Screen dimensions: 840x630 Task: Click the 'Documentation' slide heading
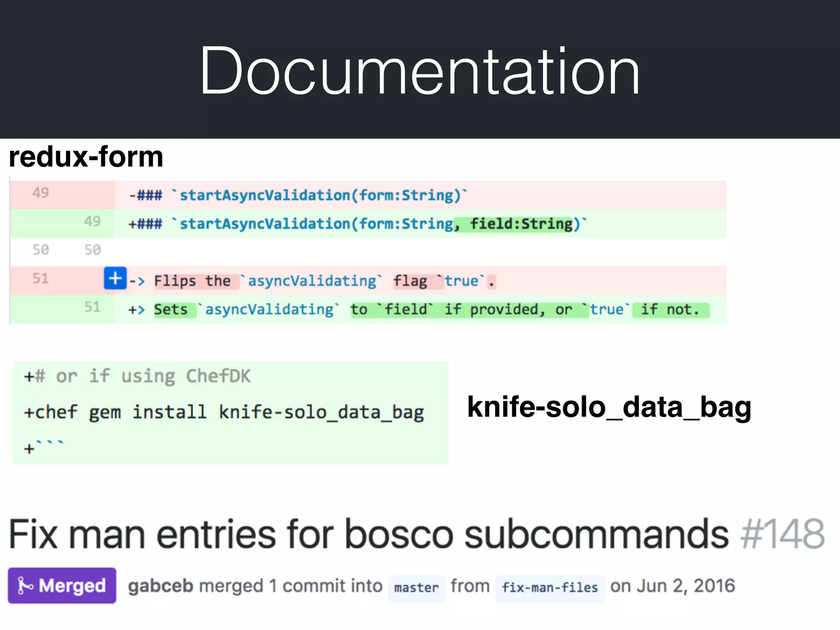pyautogui.click(x=420, y=71)
